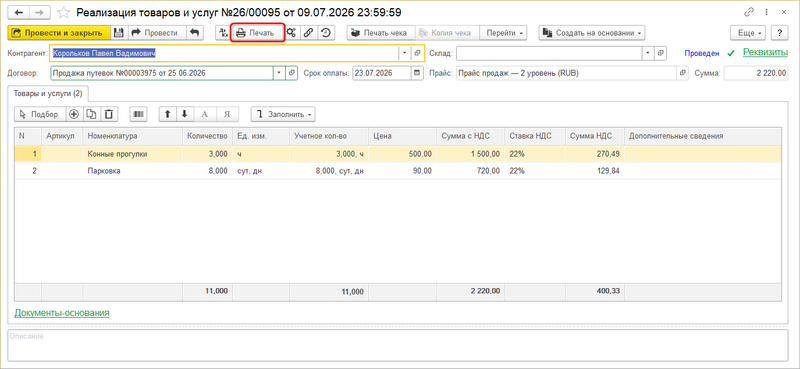Click the Сумма с НДС cell 720,00
Viewport: 800px width, 369px height.
pyautogui.click(x=470, y=171)
